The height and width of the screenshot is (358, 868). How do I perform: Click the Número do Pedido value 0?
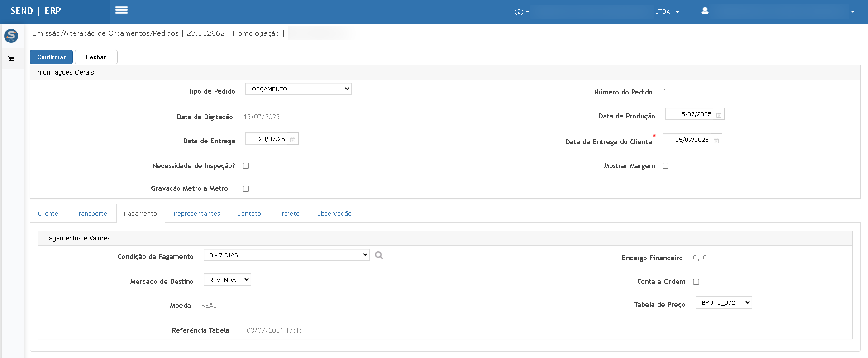(664, 92)
